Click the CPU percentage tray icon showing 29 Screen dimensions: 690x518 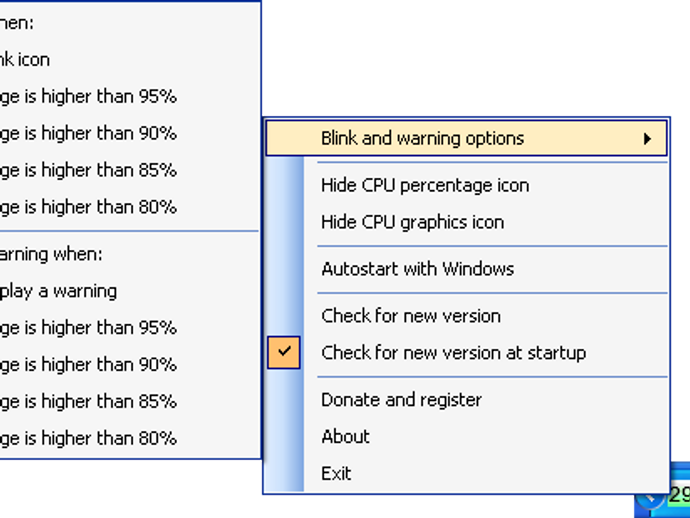click(x=679, y=496)
